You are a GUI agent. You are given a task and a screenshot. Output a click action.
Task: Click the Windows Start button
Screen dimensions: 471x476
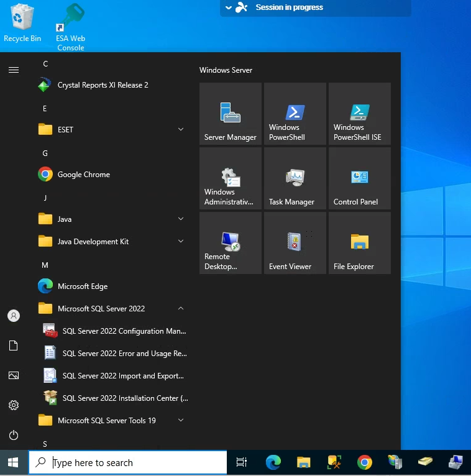[x=13, y=462]
